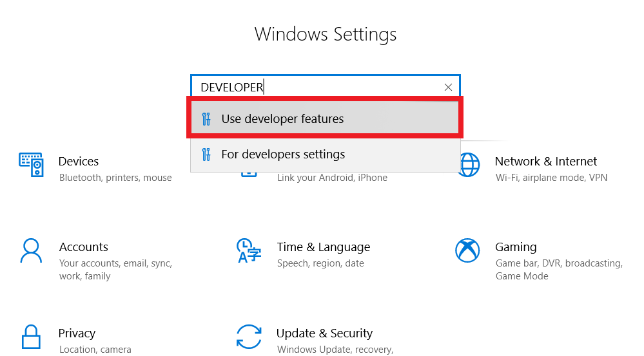The height and width of the screenshot is (356, 644).
Task: Open the Network & Internet heading
Action: click(546, 162)
